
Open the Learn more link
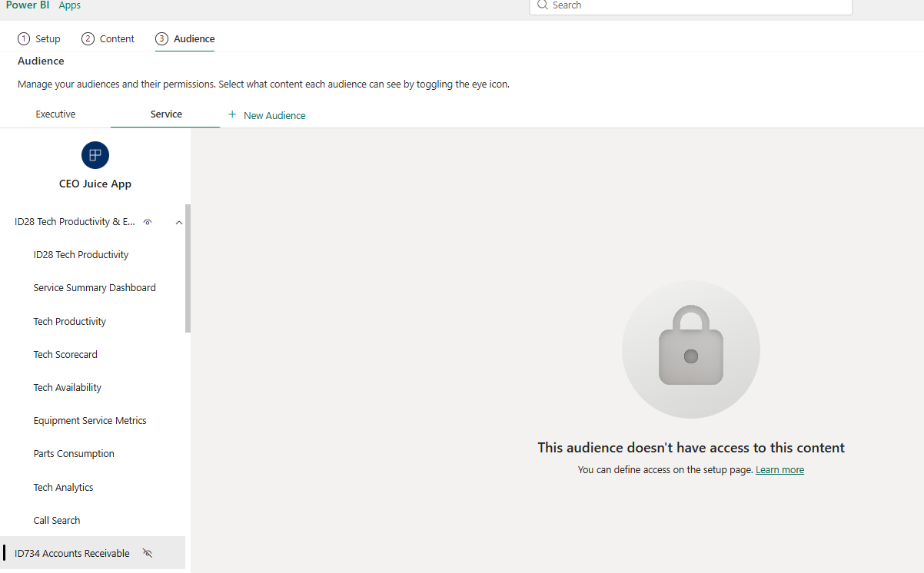(x=779, y=469)
